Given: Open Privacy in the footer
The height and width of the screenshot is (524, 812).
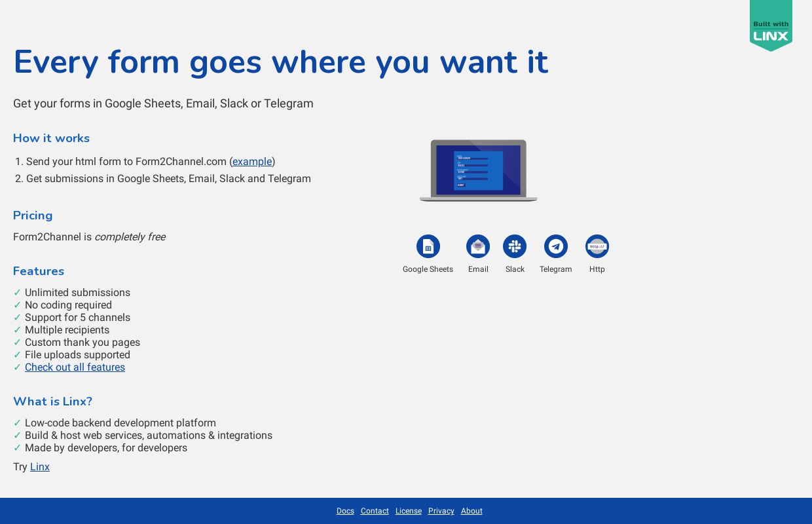Looking at the screenshot, I should tap(441, 511).
